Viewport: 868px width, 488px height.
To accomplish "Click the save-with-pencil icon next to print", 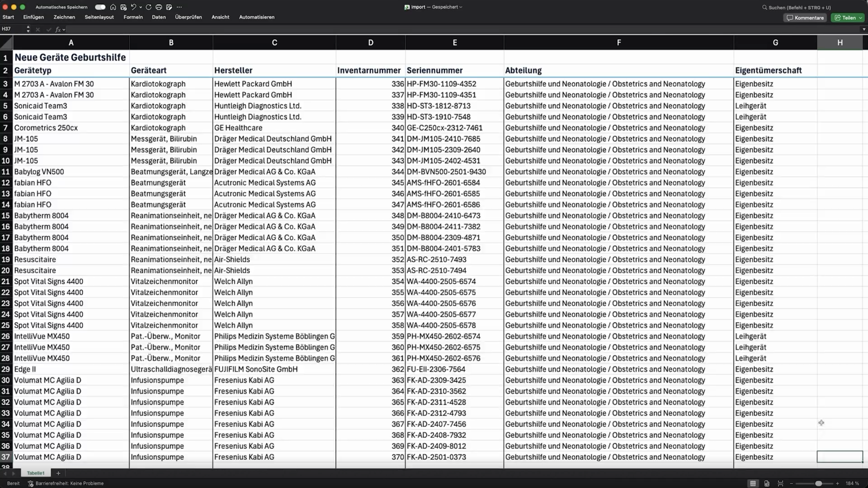I will (x=169, y=7).
